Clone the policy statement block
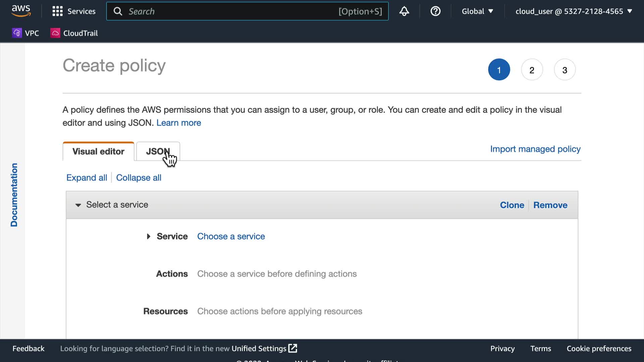Viewport: 644px width, 362px height. [x=512, y=205]
